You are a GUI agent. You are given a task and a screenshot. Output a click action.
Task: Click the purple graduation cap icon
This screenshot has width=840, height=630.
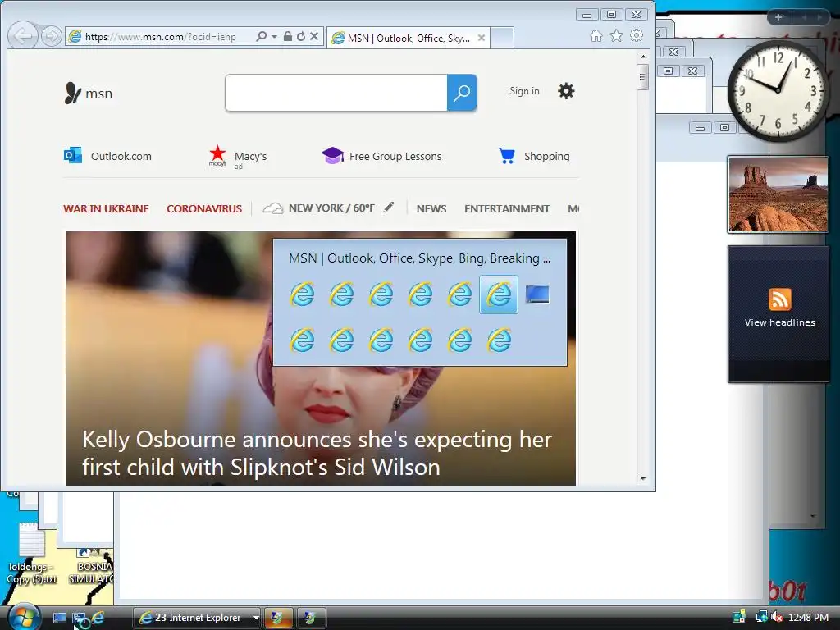332,155
